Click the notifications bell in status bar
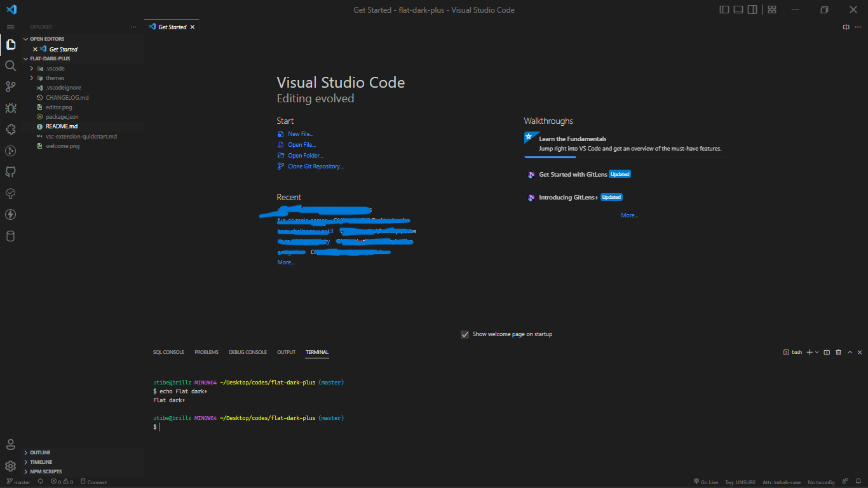This screenshot has height=488, width=868. tap(858, 482)
